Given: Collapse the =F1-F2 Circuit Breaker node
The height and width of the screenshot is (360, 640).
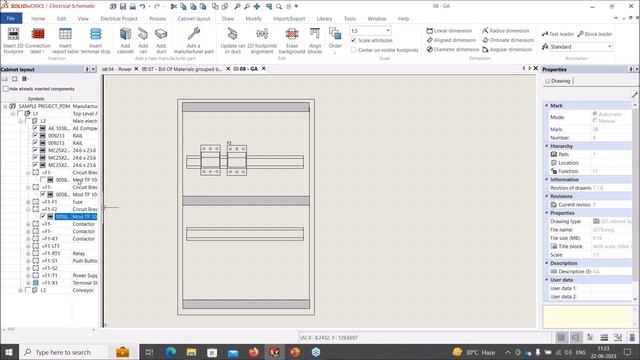Looking at the screenshot, I should pyautogui.click(x=28, y=209).
